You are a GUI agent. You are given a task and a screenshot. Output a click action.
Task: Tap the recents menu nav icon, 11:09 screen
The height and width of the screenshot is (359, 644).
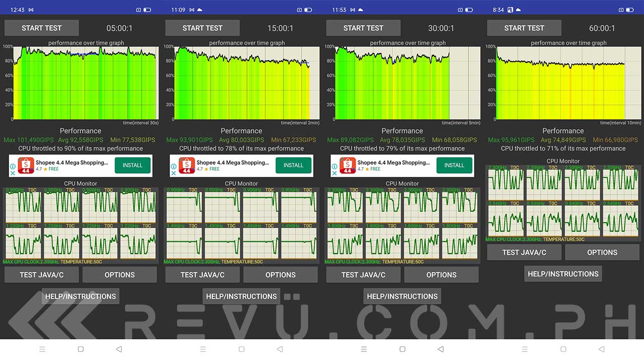pos(203,349)
